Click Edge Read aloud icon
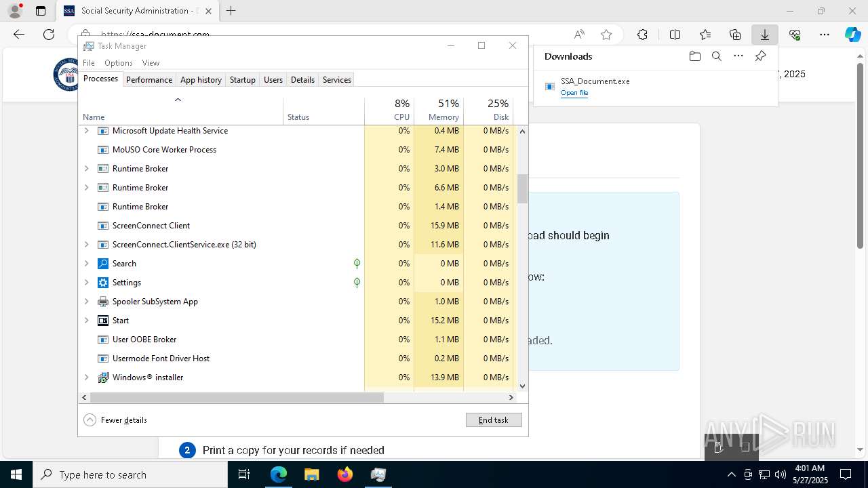Screen dimensions: 868x488 [579, 35]
